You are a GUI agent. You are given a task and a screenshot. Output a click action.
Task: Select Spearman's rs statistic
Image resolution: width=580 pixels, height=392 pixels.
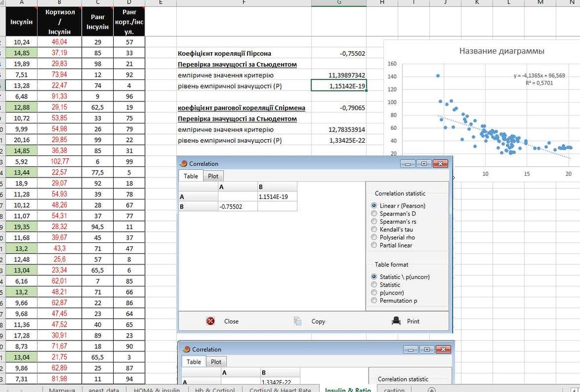click(x=374, y=222)
